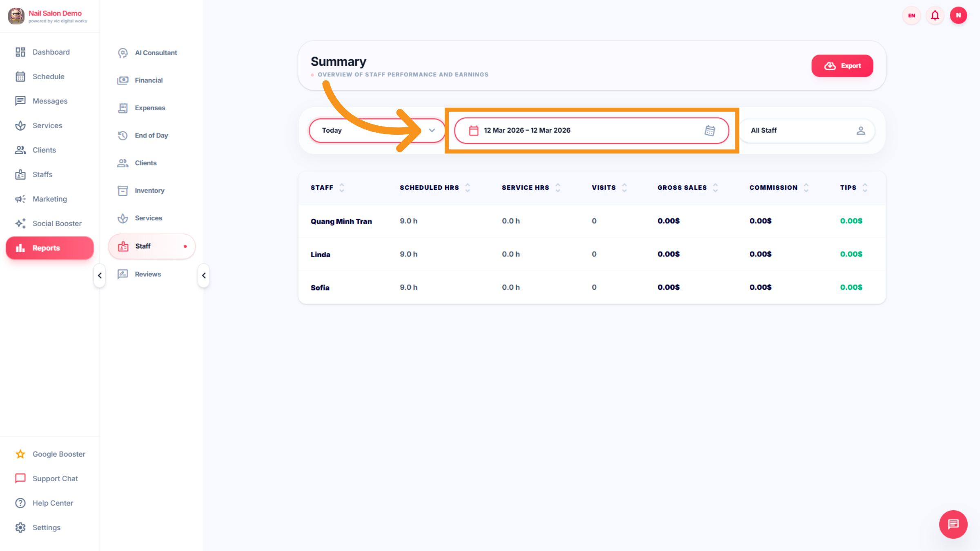Open Google Booster star item
This screenshot has height=551, width=980.
click(58, 454)
